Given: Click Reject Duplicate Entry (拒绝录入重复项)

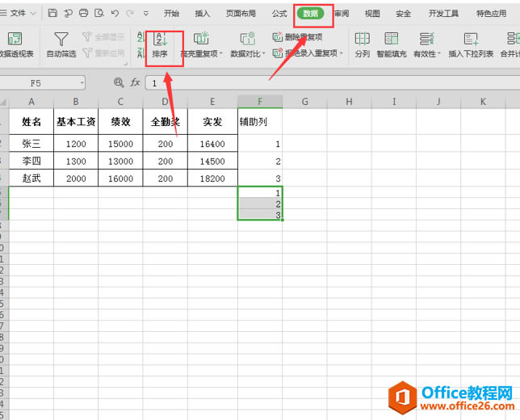Looking at the screenshot, I should coord(305,53).
